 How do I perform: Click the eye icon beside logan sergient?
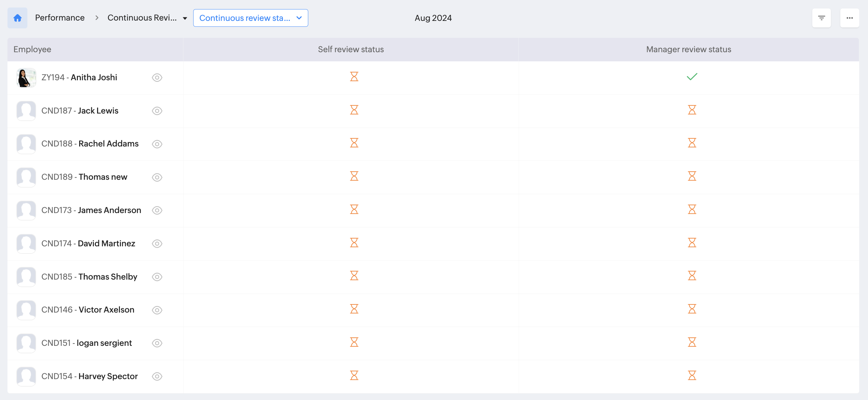pos(157,343)
